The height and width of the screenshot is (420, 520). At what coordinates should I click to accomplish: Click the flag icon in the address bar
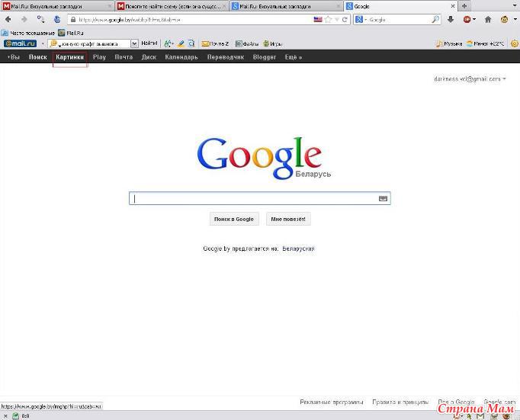(318, 20)
